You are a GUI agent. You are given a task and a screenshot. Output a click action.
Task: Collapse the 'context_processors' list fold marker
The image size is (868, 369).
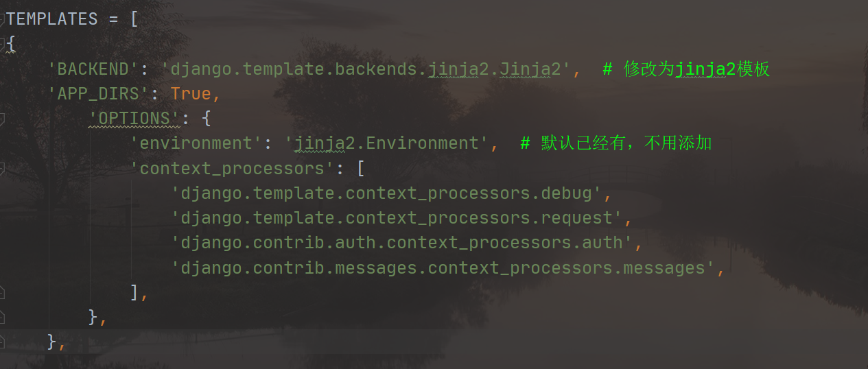2,168
